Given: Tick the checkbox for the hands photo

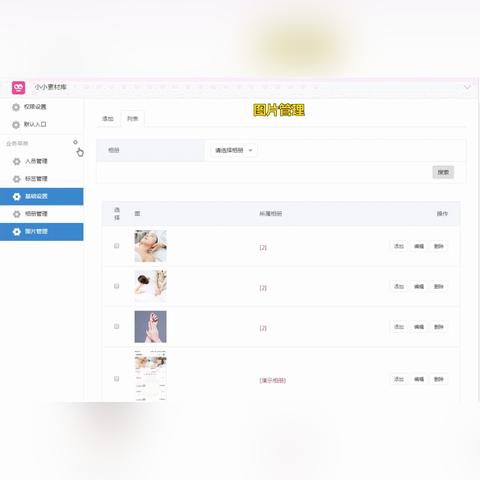Looking at the screenshot, I should click(x=116, y=326).
